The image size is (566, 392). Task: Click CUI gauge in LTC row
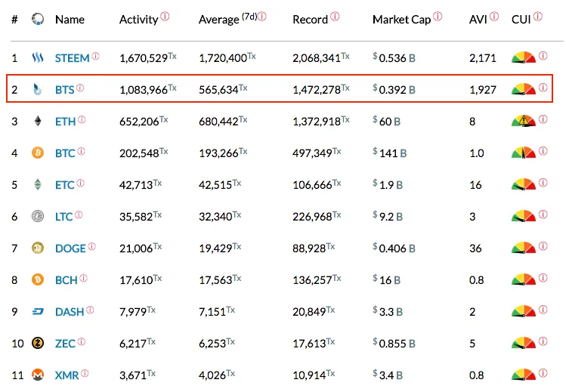point(524,216)
